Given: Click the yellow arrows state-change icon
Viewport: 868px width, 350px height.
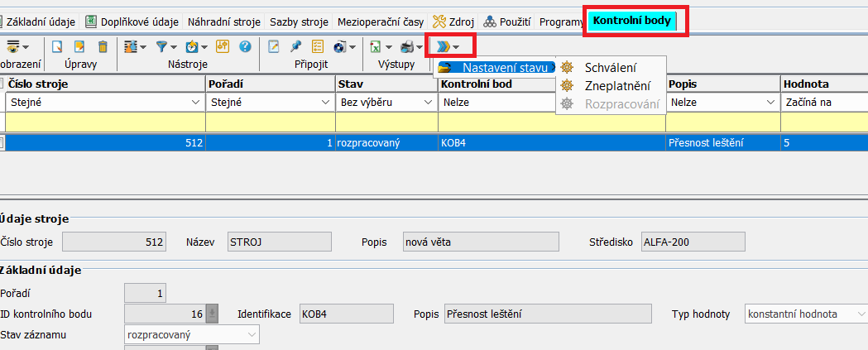Looking at the screenshot, I should pyautogui.click(x=444, y=46).
